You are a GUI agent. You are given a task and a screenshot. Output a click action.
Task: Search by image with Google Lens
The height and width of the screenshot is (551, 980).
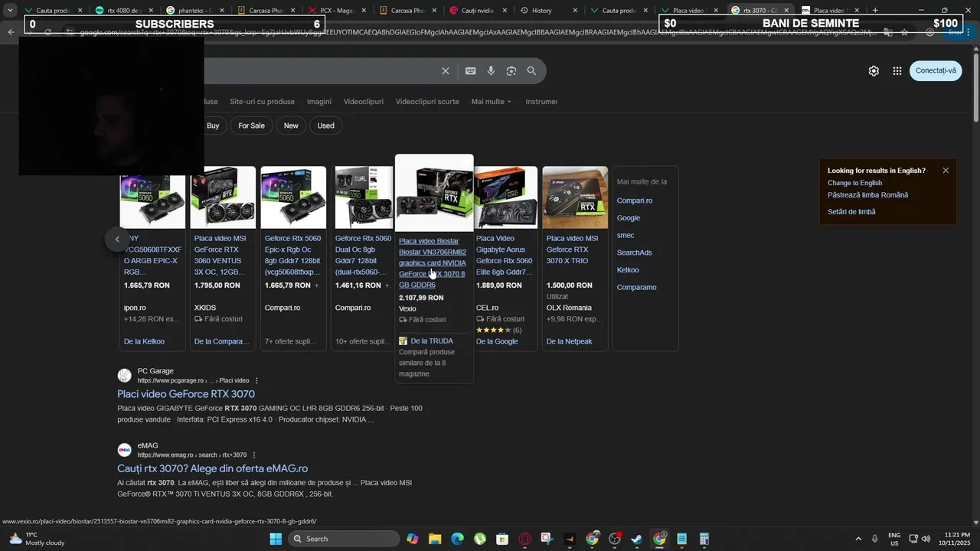pos(511,71)
